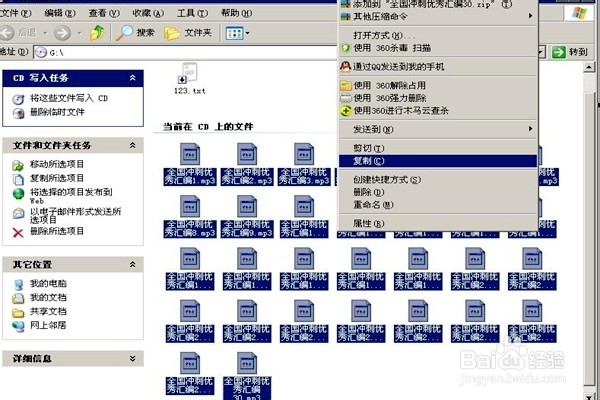Screen dimensions: 600x400
Task: Click the Back (后退) navigation button
Action: pyautogui.click(x=19, y=33)
